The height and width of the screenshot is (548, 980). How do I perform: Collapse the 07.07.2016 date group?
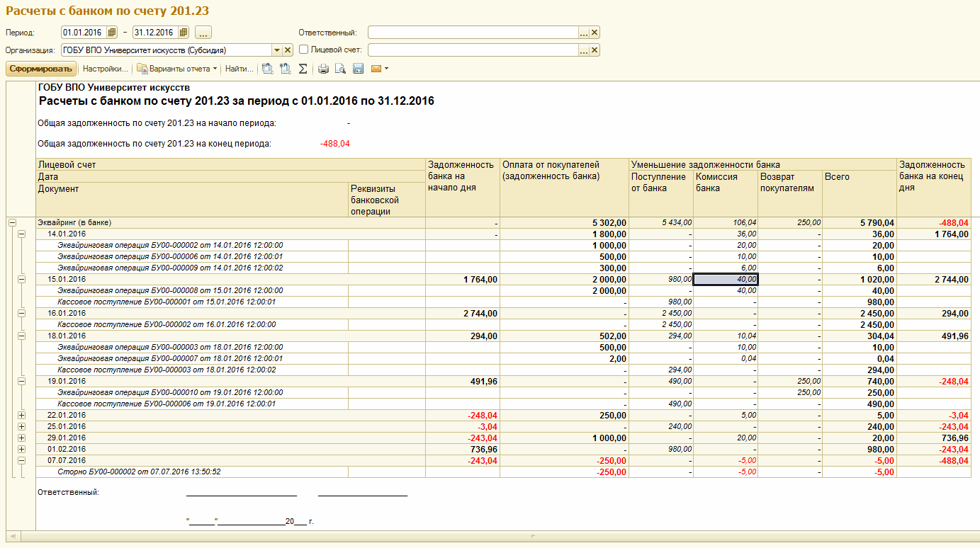pyautogui.click(x=21, y=460)
